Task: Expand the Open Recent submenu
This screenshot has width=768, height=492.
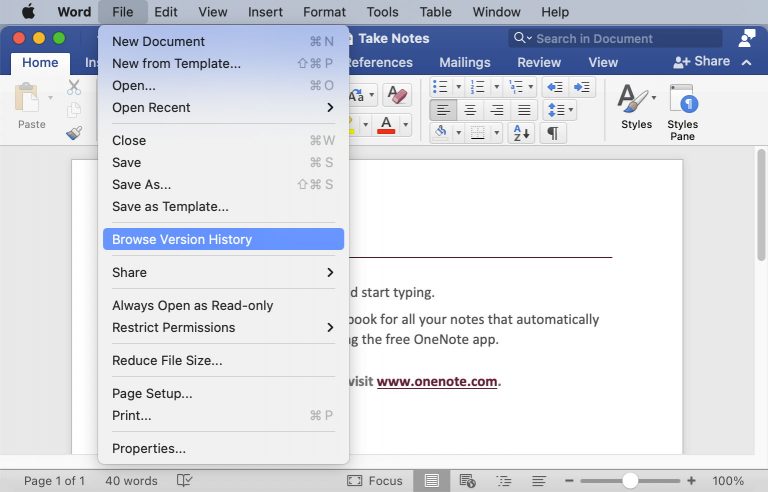Action: pos(223,107)
